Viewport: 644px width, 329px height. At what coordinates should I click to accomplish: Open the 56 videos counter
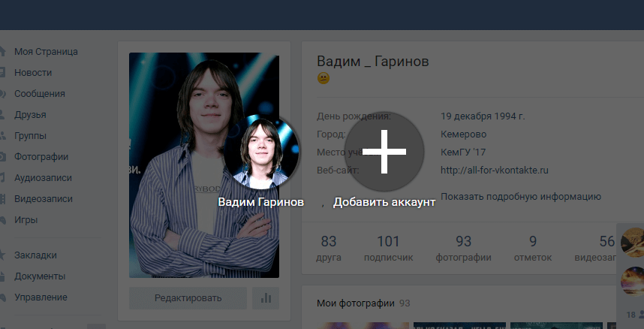tap(596, 248)
